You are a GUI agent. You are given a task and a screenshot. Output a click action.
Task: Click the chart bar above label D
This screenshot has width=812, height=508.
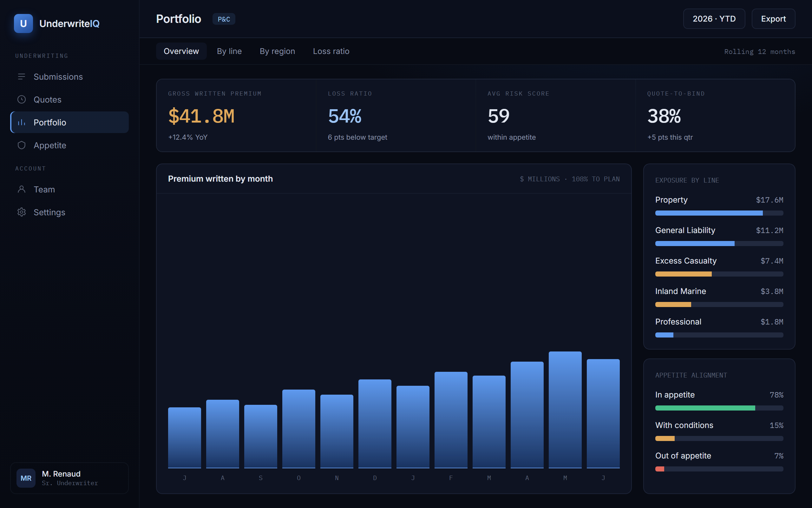pos(375,424)
